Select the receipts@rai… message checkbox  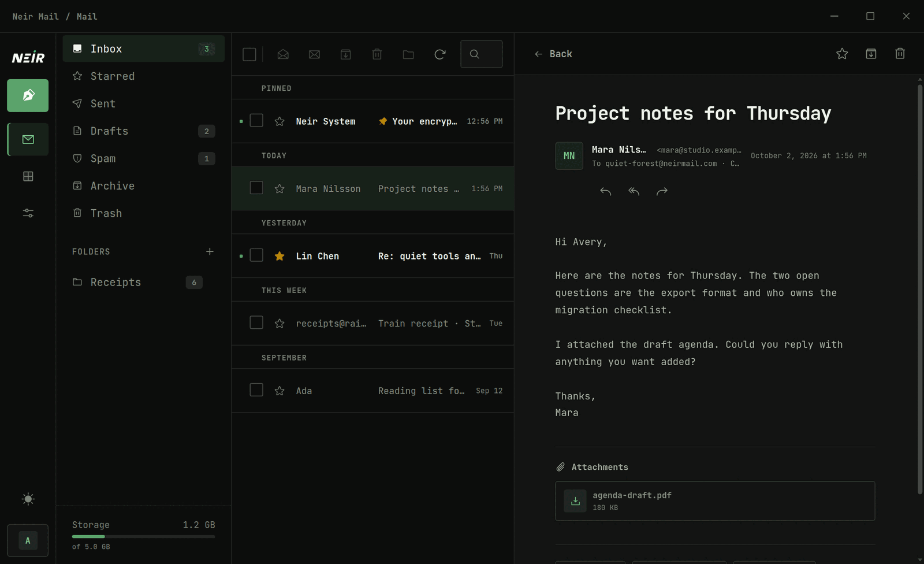256,323
